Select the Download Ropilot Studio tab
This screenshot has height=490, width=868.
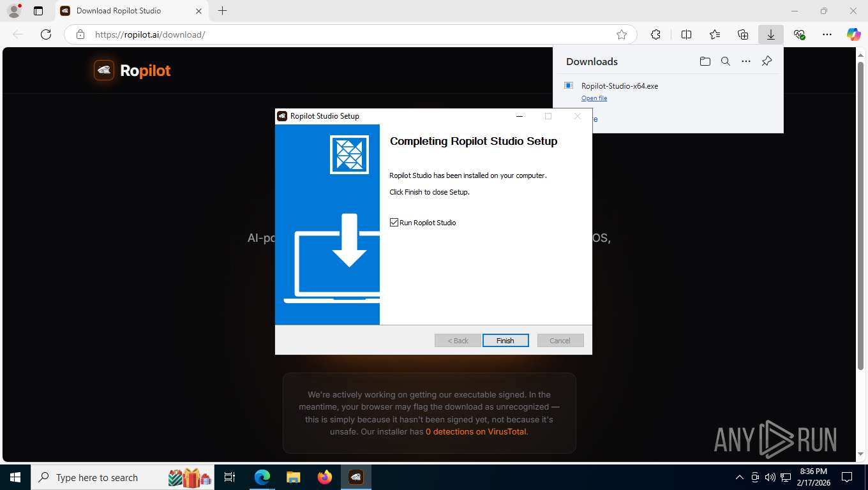(131, 11)
